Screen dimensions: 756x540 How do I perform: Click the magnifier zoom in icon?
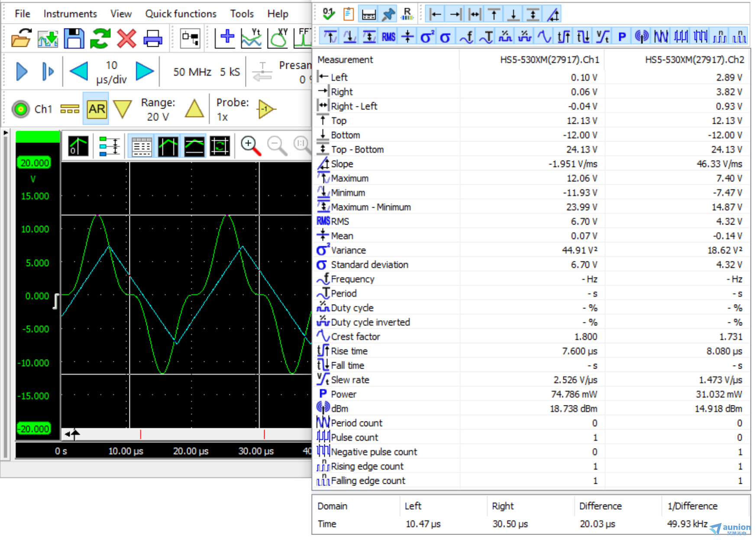251,146
